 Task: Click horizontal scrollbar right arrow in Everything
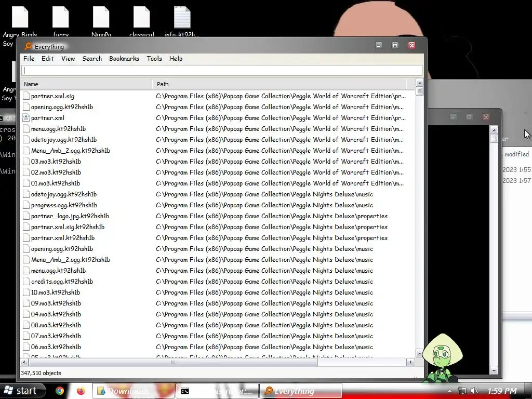pyautogui.click(x=410, y=362)
